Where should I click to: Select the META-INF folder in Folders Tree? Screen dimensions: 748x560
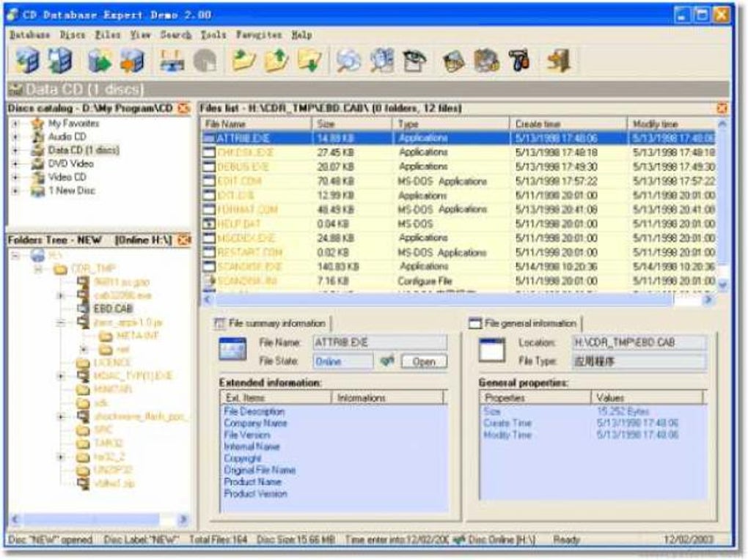click(137, 335)
